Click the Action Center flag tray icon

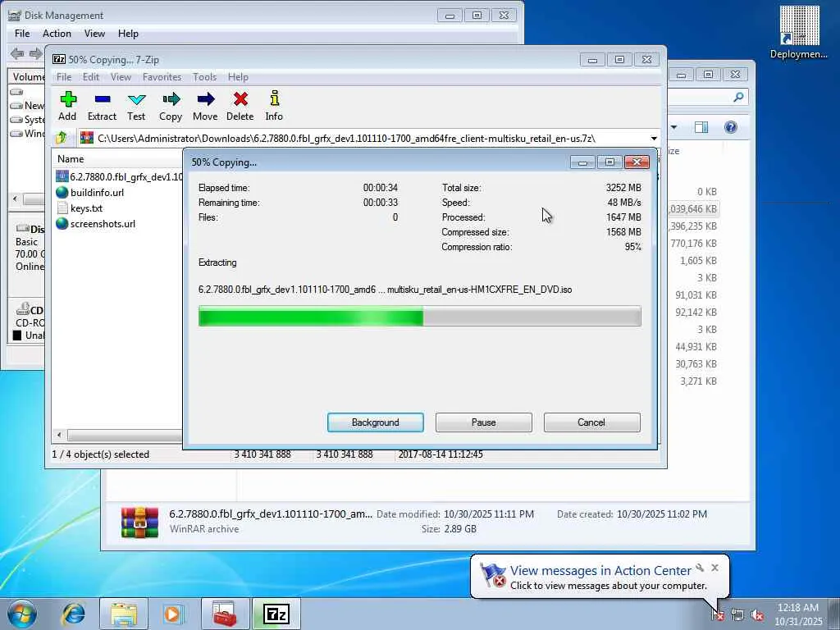(x=718, y=614)
